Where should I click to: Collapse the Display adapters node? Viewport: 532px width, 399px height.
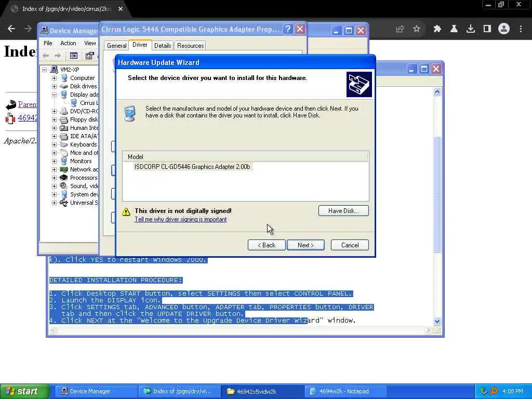[x=54, y=95]
